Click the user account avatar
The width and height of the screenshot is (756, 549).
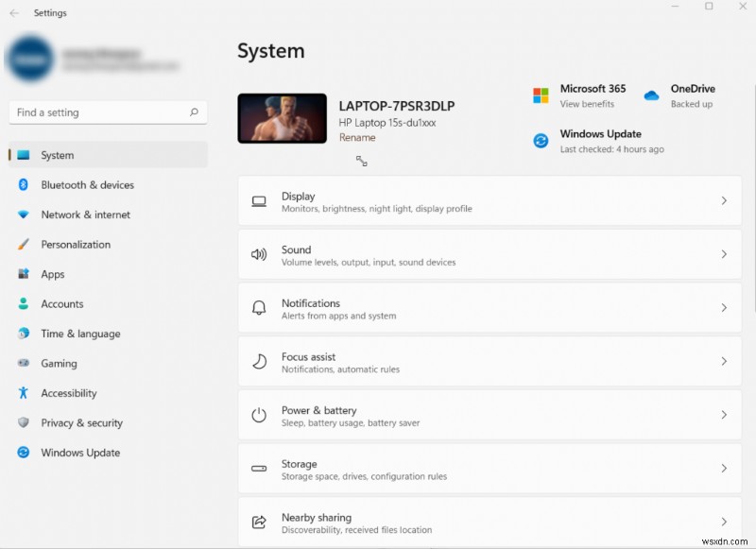[28, 55]
